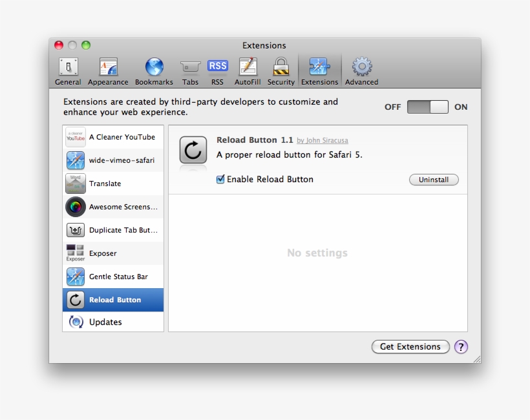The height and width of the screenshot is (420, 530).
Task: Open the Bookmarks globe icon
Action: 154,67
